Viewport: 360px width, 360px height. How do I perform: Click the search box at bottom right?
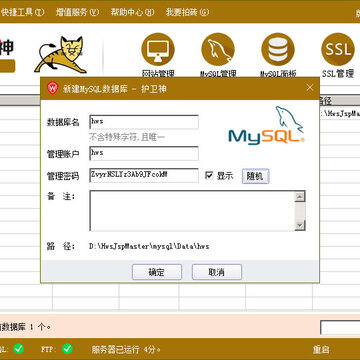(x=340, y=327)
